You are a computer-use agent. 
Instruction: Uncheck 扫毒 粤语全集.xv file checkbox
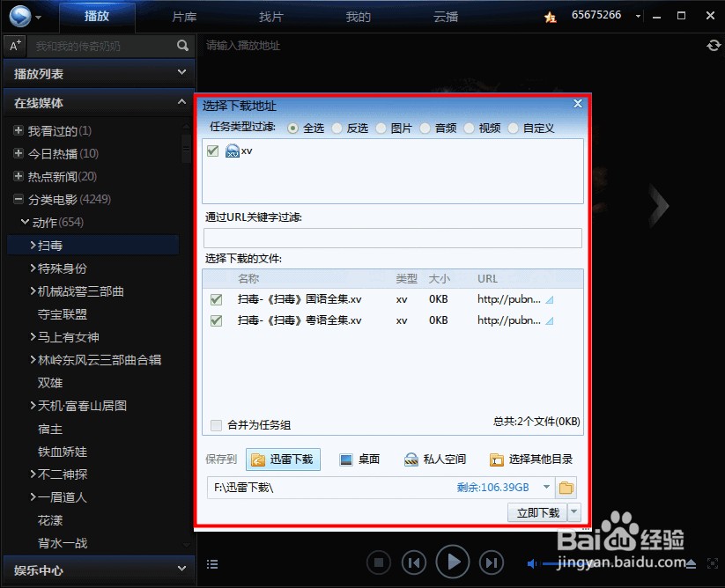[x=216, y=320]
